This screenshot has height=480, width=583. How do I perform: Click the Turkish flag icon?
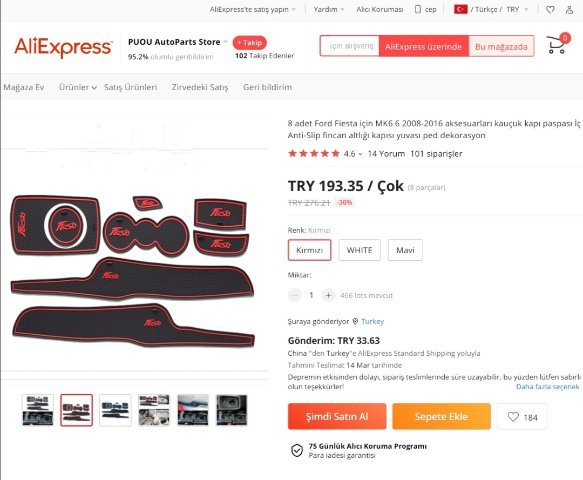point(461,9)
